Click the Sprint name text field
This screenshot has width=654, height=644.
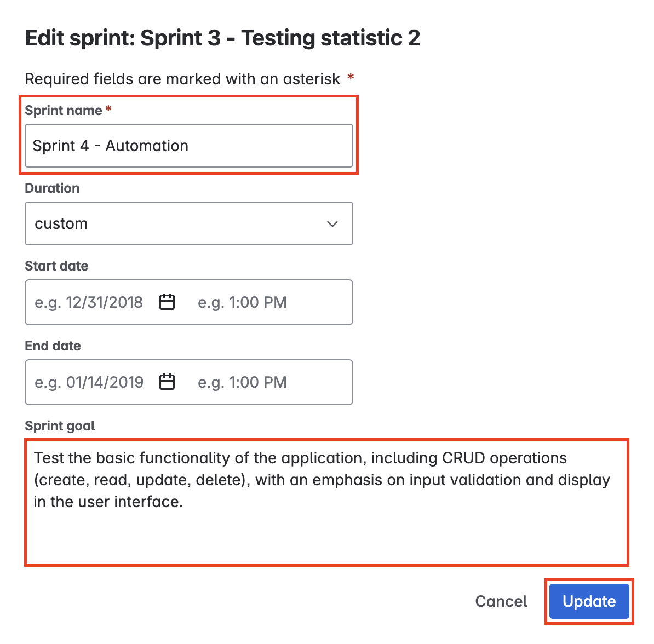pyautogui.click(x=188, y=146)
